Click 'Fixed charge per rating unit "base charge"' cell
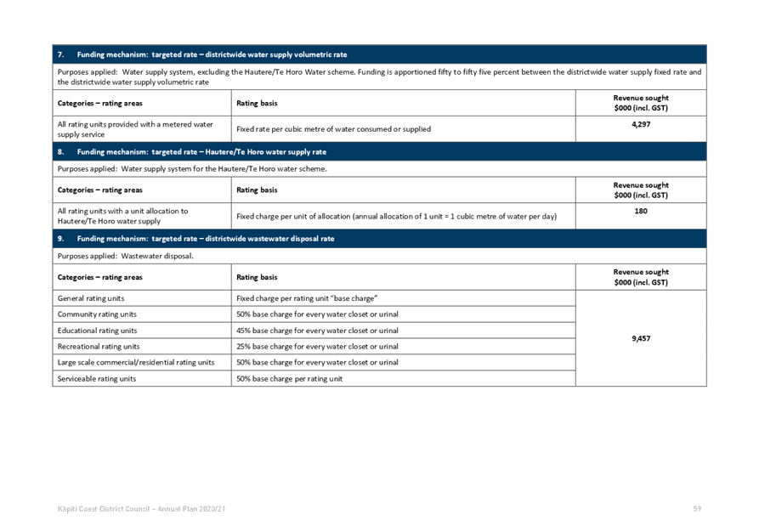Image resolution: width=759 pixels, height=532 pixels. coord(403,298)
